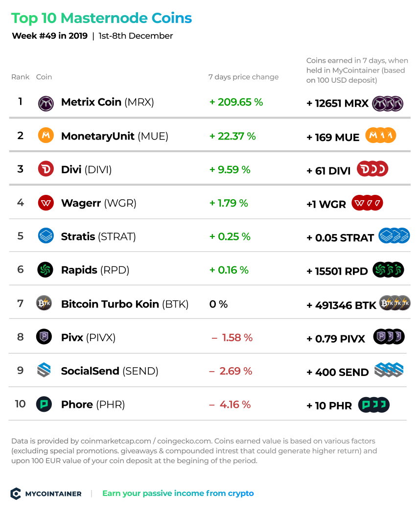Click 'Earn your passive income from crypto' link
The width and height of the screenshot is (420, 517).
point(178,493)
